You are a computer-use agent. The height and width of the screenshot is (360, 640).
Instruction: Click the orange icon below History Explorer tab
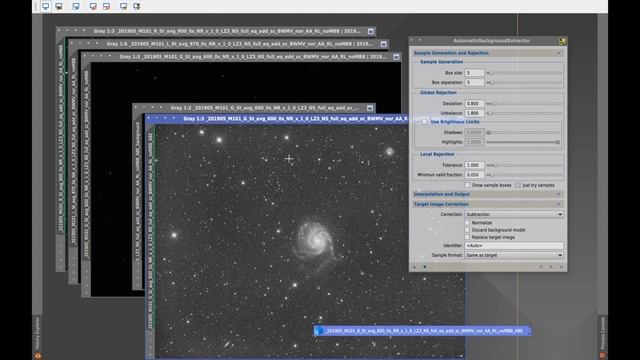(38, 356)
